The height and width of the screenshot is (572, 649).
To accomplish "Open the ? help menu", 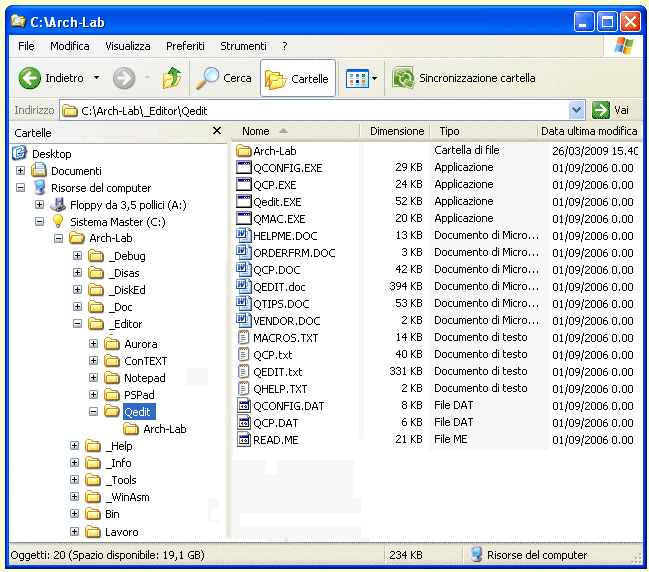I will pos(285,46).
